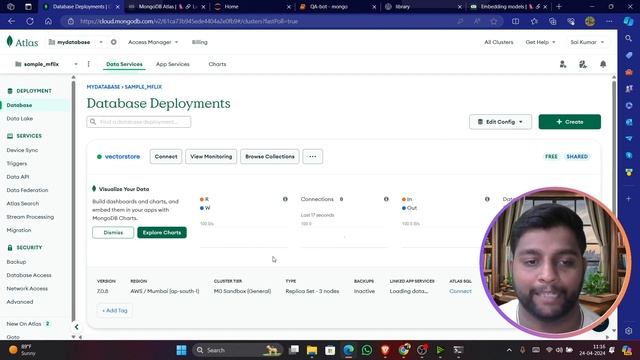Click the Atlas leaf logo
640x360 pixels.
coord(10,42)
